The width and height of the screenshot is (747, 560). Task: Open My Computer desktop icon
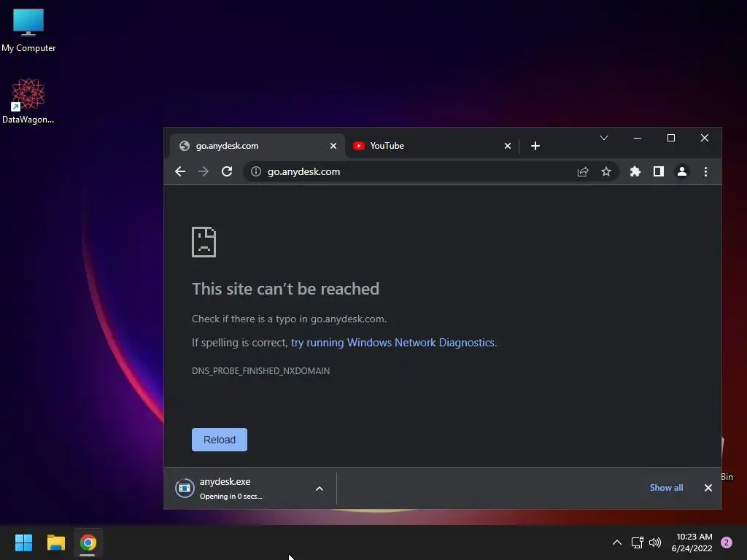pos(28,31)
